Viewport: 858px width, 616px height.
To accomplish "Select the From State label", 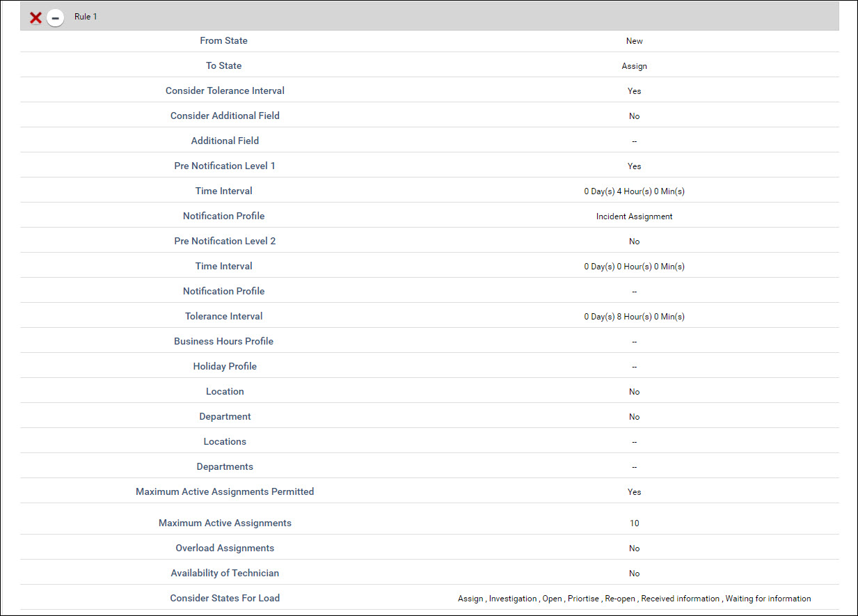I will pos(223,41).
